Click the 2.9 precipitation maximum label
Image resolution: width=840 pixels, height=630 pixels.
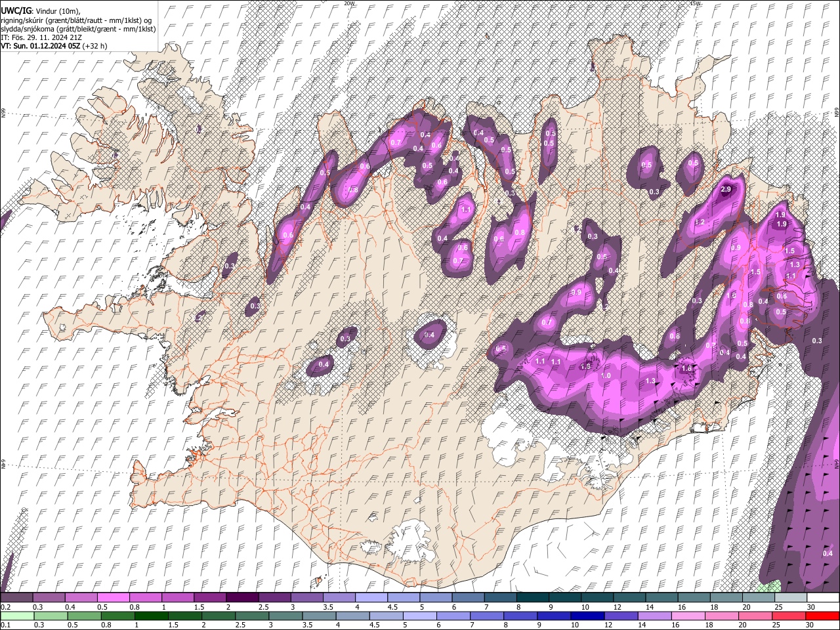[x=725, y=189]
